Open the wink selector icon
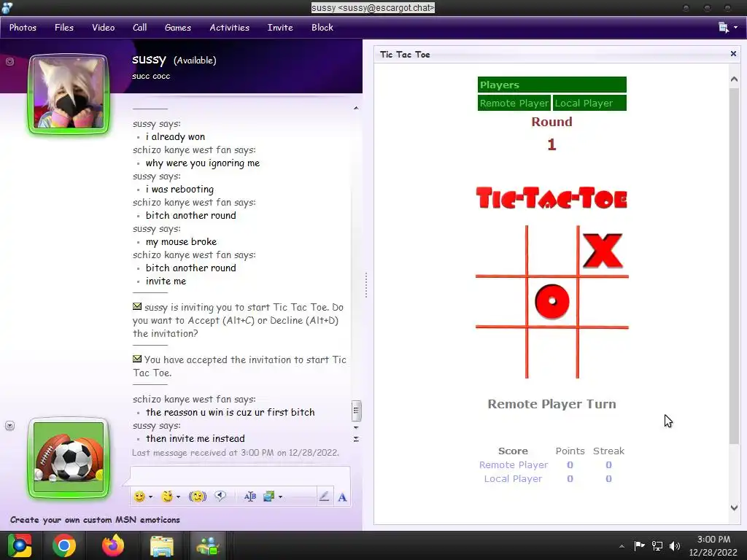This screenshot has height=560, width=747. [167, 497]
